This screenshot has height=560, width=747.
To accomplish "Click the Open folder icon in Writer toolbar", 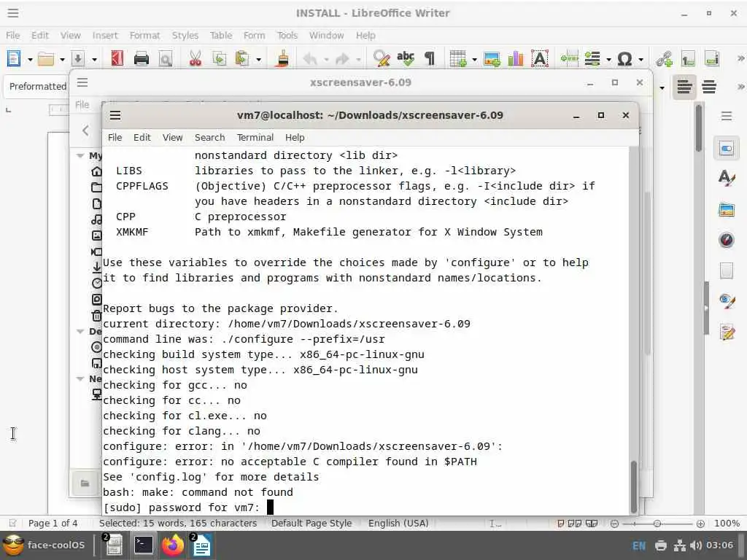I will coord(46,59).
